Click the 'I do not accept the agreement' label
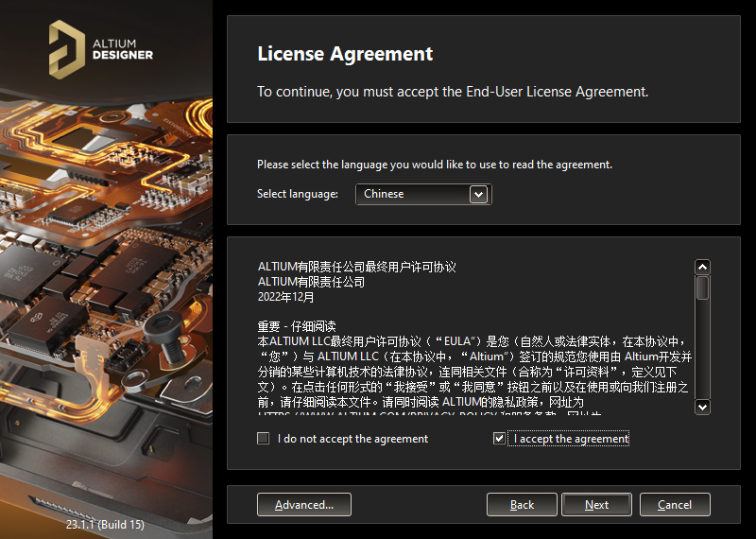The height and width of the screenshot is (539, 756). coord(352,439)
